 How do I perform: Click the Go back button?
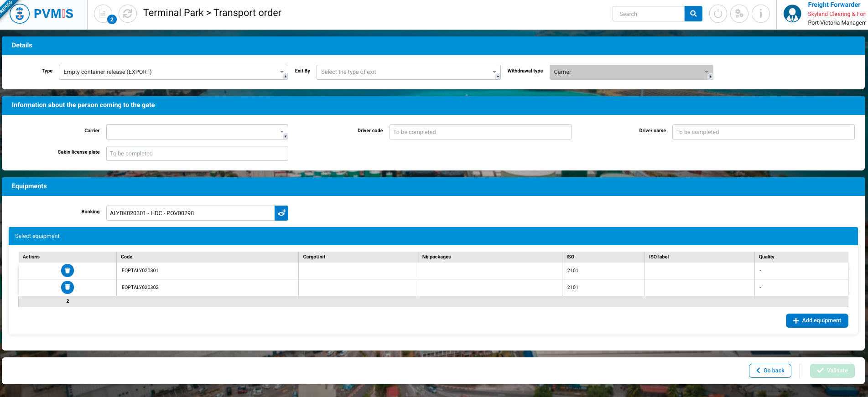(x=770, y=371)
